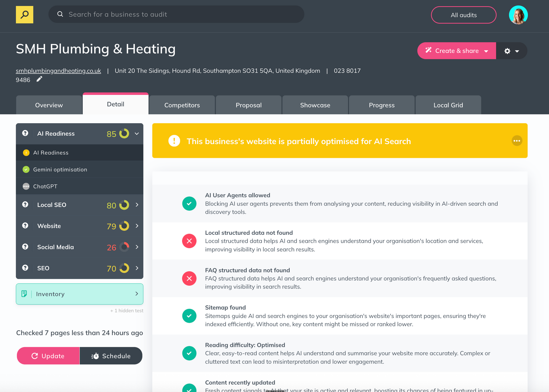Collapse the AI Readiness score section

pyautogui.click(x=136, y=133)
